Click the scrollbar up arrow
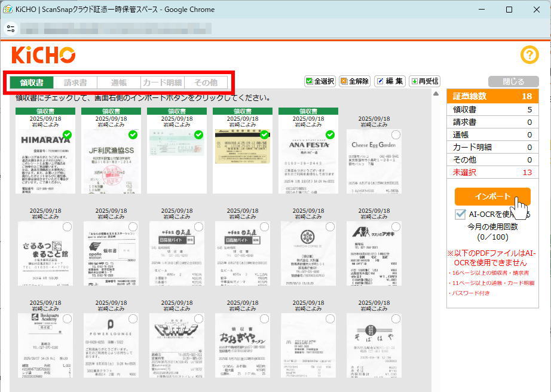The image size is (551, 392). click(x=436, y=94)
